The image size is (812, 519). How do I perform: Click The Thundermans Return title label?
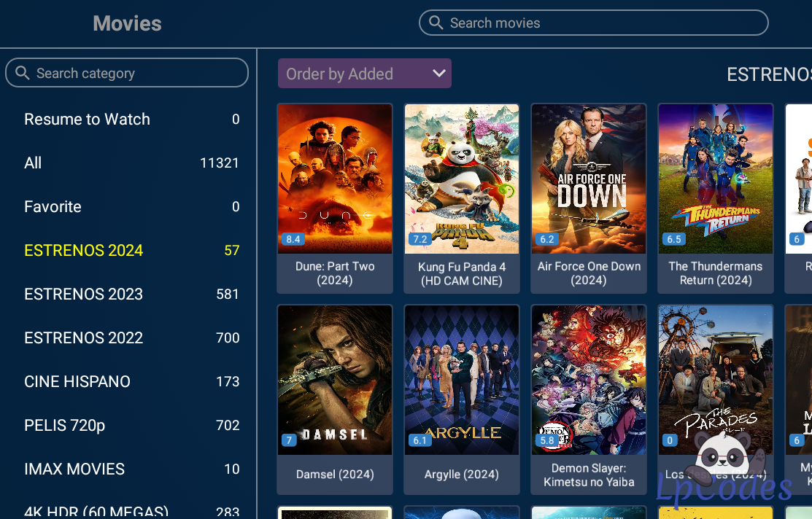point(716,273)
